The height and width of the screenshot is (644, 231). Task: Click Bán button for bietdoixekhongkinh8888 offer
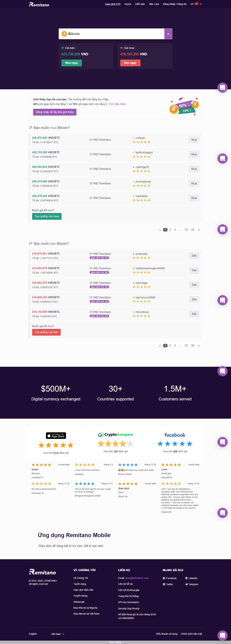click(194, 270)
